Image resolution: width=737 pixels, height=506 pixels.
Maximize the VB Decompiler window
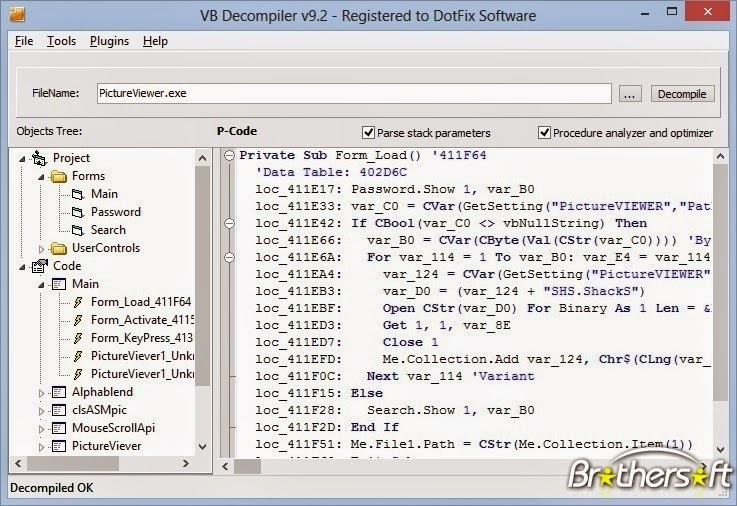tap(672, 12)
